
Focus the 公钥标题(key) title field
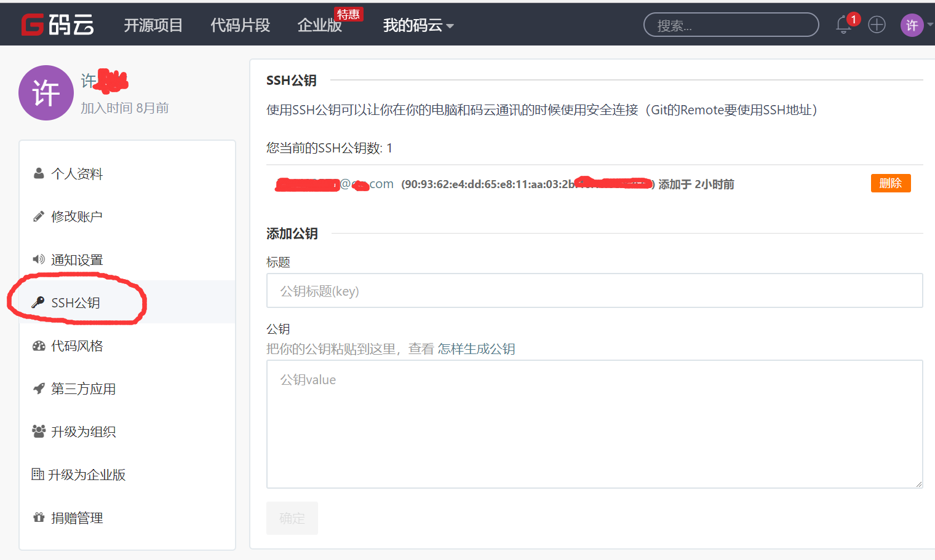594,291
